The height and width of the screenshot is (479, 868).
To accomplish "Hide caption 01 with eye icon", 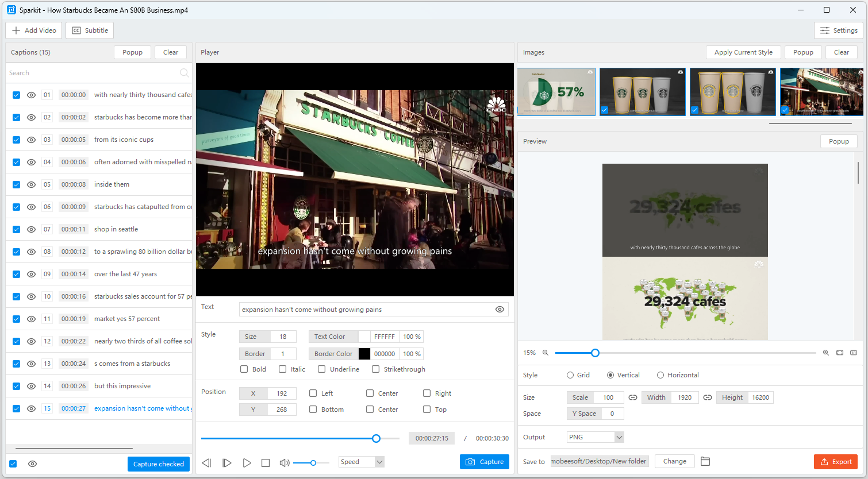I will [x=32, y=95].
